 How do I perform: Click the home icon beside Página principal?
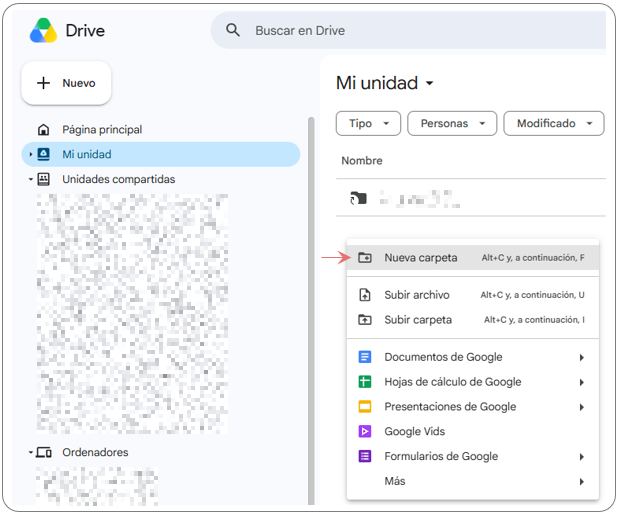(x=43, y=129)
